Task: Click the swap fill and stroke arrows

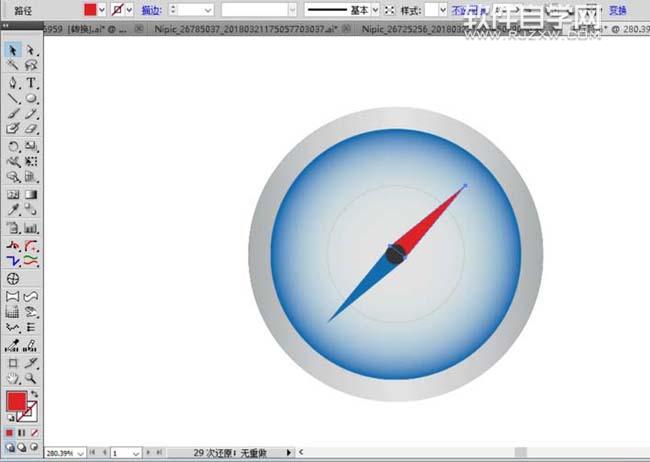Action: 34,394
